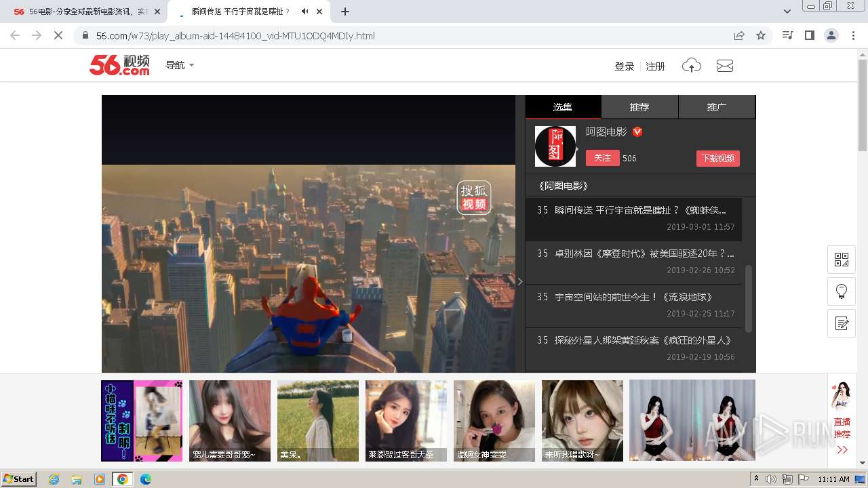Open the 来听我唱歌呀 live thumbnail
This screenshot has height=488, width=868.
click(583, 421)
